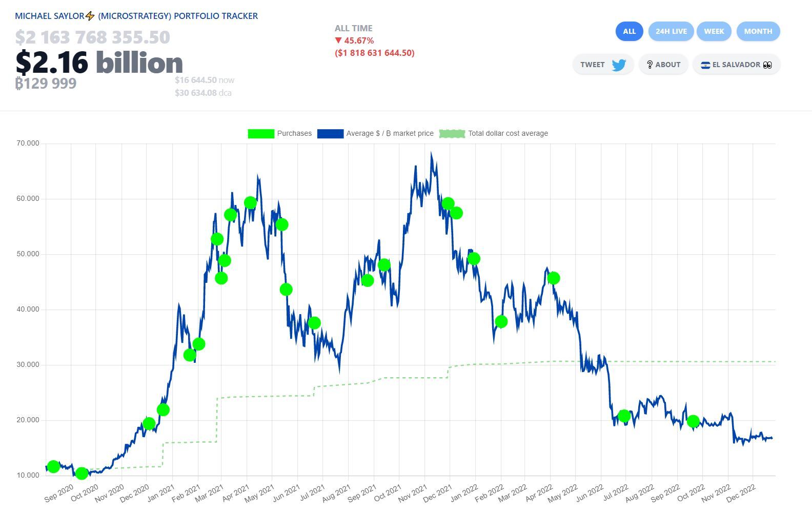Switch to the WEEK tab
The image size is (812, 515).
tap(714, 31)
